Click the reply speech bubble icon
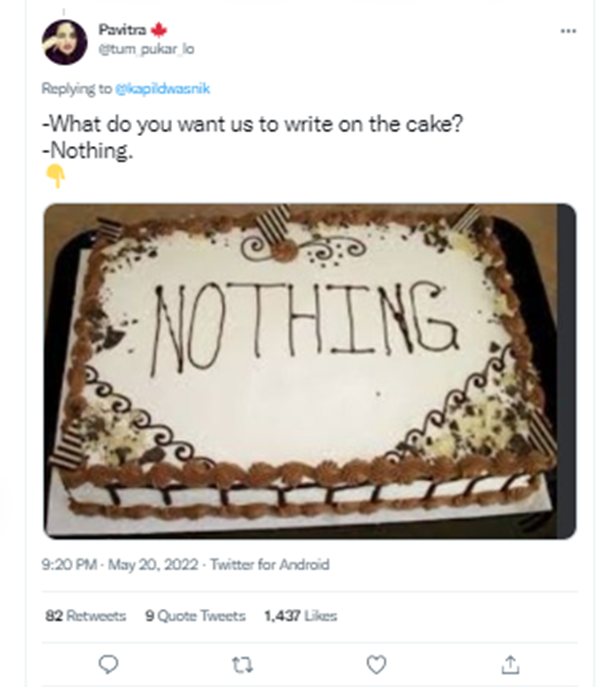 point(110,663)
